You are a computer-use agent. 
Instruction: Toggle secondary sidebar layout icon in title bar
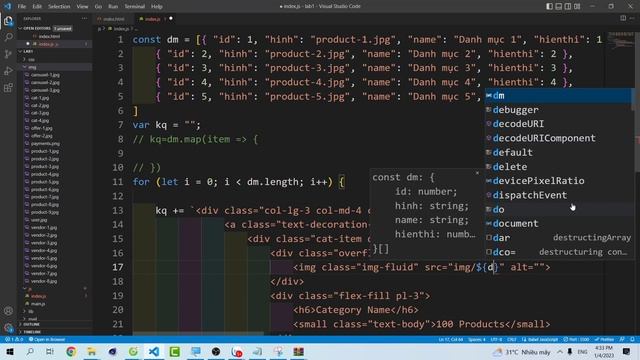pyautogui.click(x=568, y=6)
